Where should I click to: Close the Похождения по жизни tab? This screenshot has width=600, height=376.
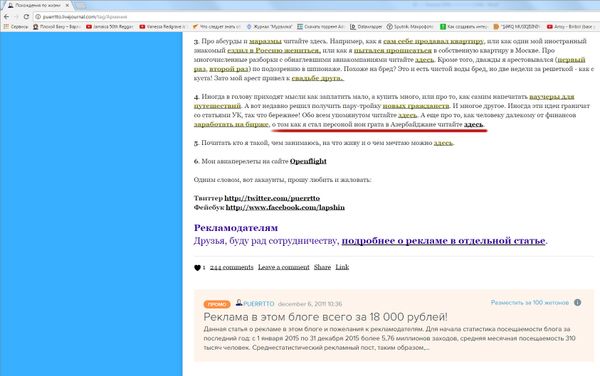point(67,5)
